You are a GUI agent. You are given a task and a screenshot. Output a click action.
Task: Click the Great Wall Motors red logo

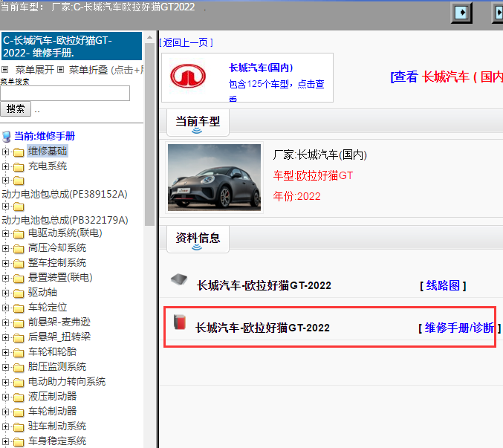pos(188,76)
